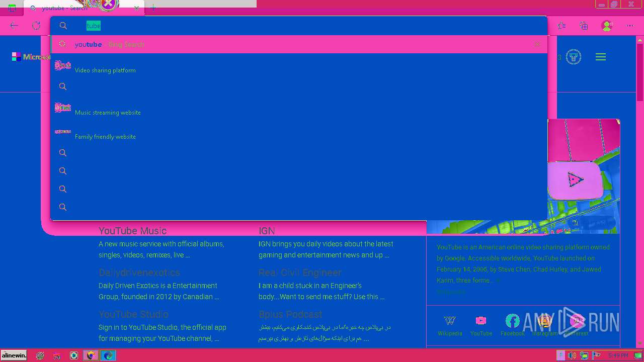
Task: Open the 5:49 PM system clock
Action: pos(618,355)
